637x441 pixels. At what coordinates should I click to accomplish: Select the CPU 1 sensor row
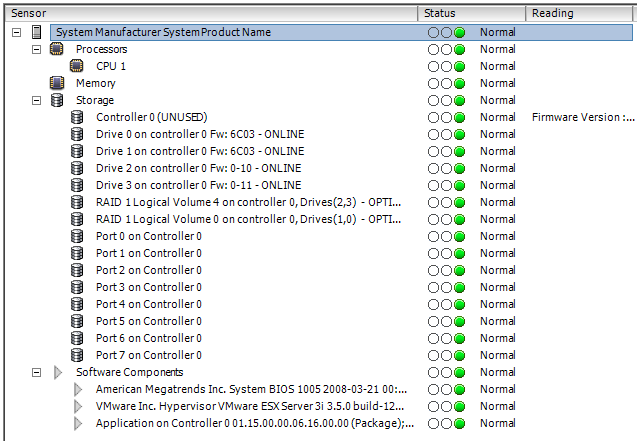point(111,67)
